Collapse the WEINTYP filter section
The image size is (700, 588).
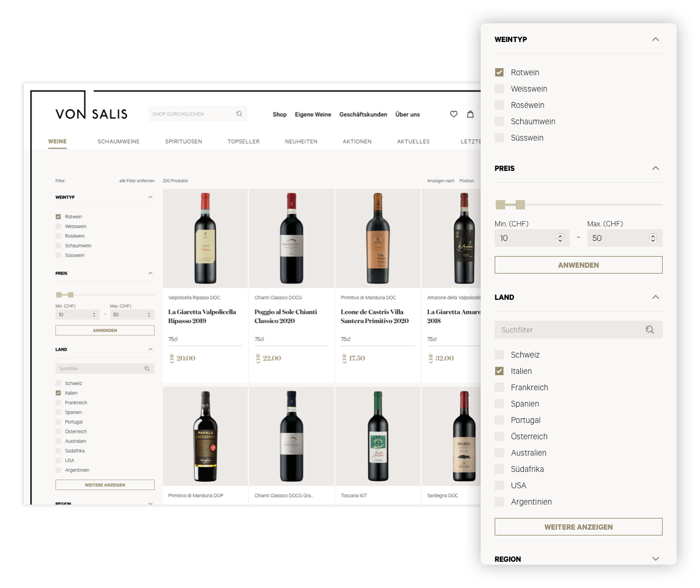[x=656, y=39]
